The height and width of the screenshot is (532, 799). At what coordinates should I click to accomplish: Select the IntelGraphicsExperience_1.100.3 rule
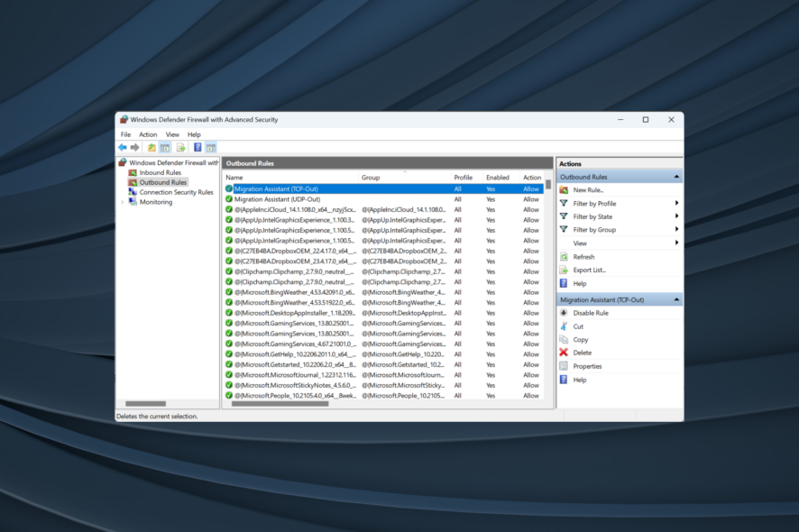coord(385,220)
